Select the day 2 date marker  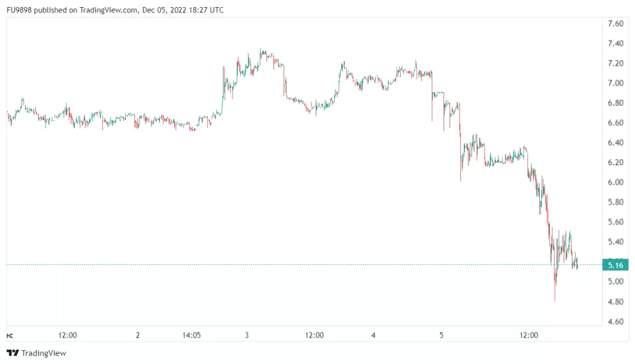(138, 335)
